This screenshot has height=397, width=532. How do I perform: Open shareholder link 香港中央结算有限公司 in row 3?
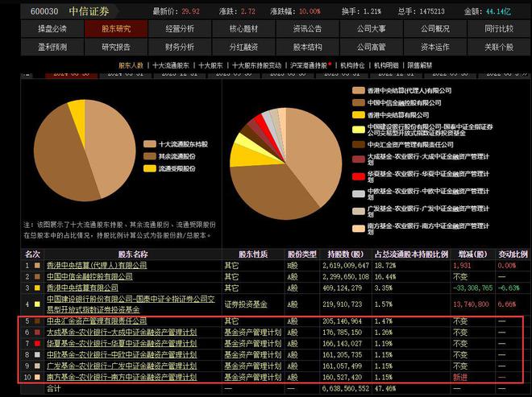coord(82,287)
